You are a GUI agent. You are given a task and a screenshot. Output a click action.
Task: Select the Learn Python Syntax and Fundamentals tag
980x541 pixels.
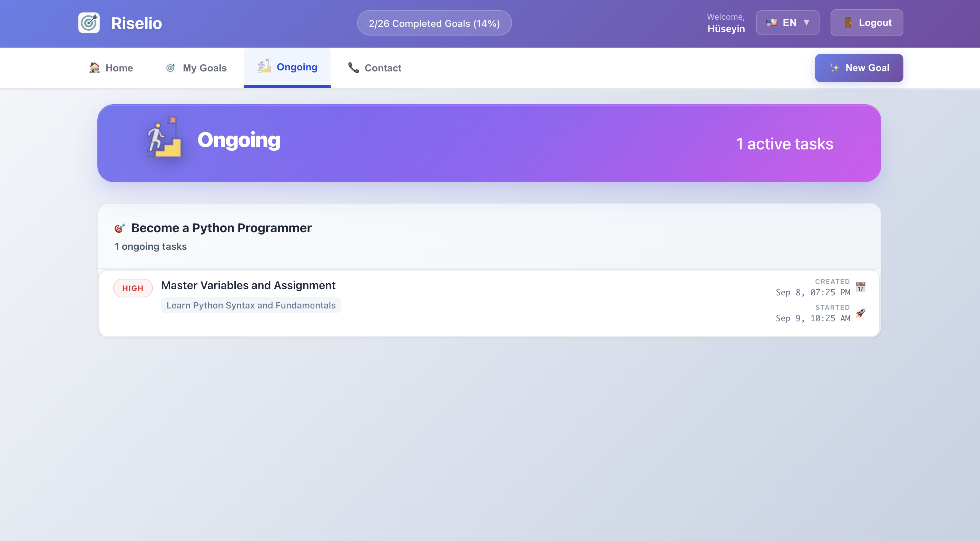tap(251, 305)
